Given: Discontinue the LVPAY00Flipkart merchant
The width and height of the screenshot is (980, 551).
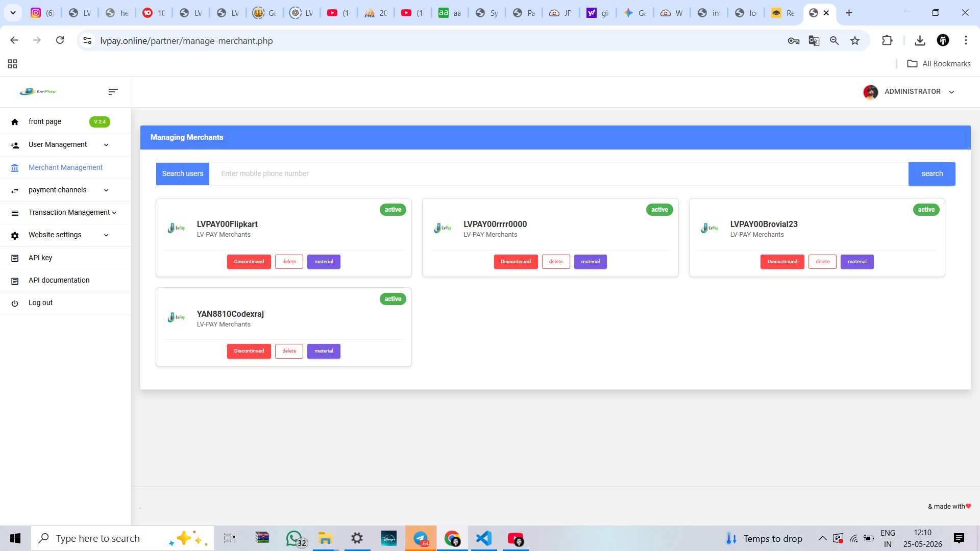Looking at the screenshot, I should (x=249, y=262).
